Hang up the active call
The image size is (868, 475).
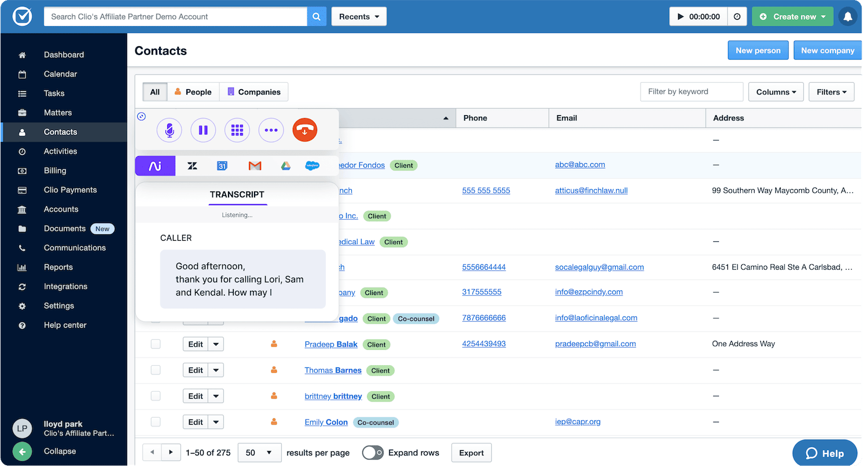(x=305, y=130)
